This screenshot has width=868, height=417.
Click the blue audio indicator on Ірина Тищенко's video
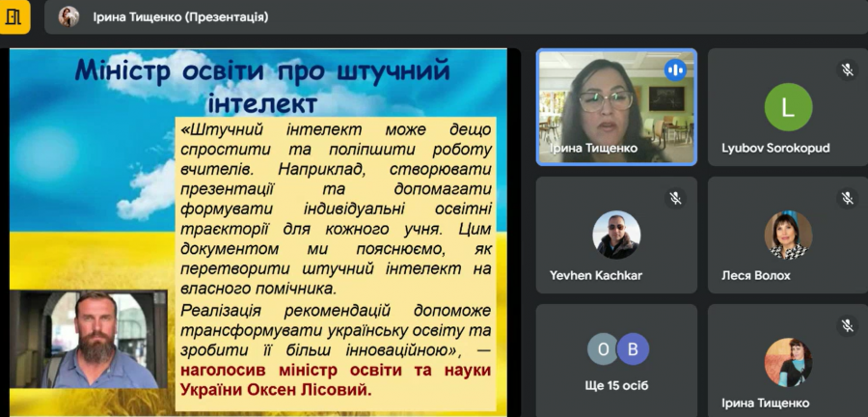[x=675, y=70]
